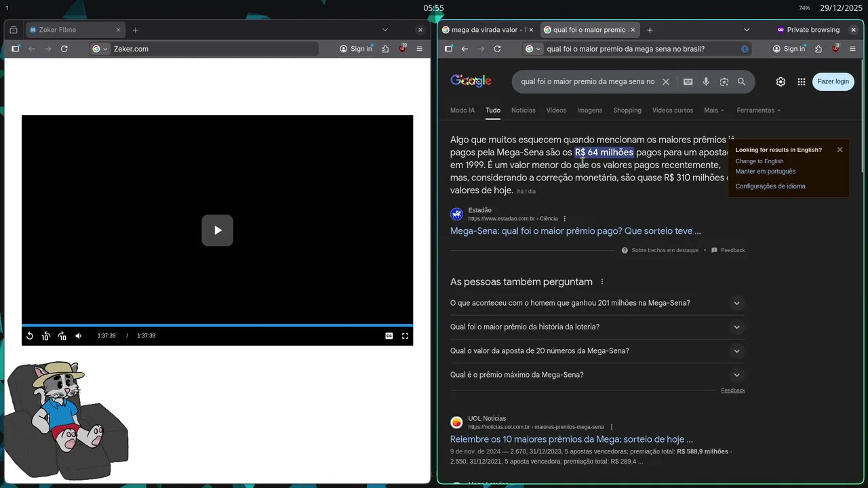Open extensions in the Zeker window toolbar
The height and width of the screenshot is (488, 868).
(386, 49)
